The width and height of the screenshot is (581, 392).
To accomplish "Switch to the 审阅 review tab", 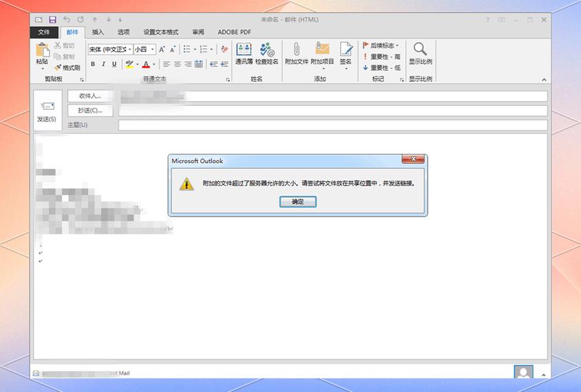I will [198, 32].
